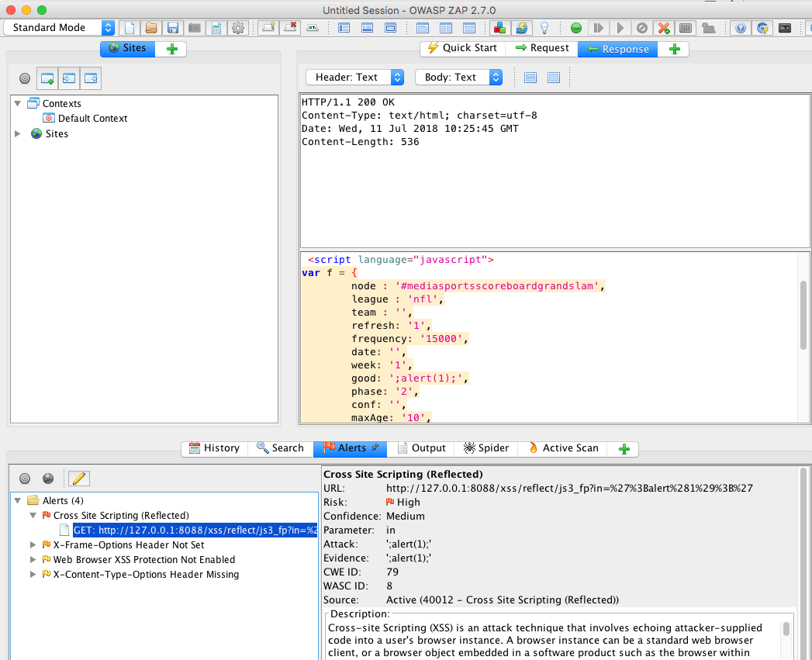Click the globe link icon in the Alerts toolbar

pos(48,479)
